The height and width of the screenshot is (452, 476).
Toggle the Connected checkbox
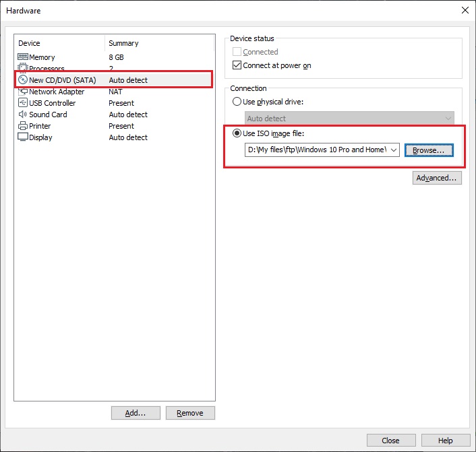click(237, 52)
